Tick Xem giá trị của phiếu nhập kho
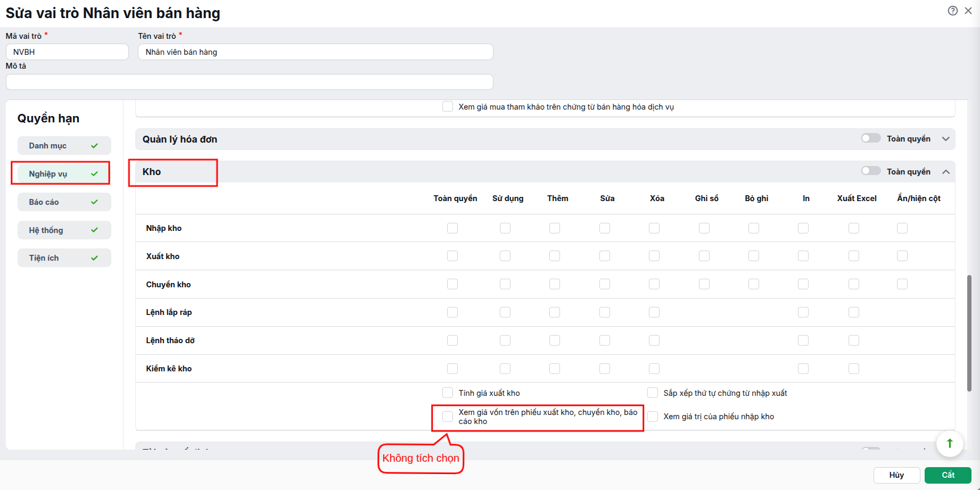This screenshot has width=980, height=490. pyautogui.click(x=653, y=416)
